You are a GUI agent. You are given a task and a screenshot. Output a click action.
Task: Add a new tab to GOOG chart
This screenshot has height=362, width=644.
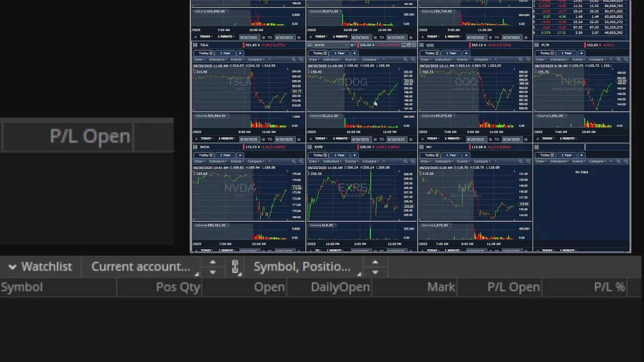pos(355,53)
